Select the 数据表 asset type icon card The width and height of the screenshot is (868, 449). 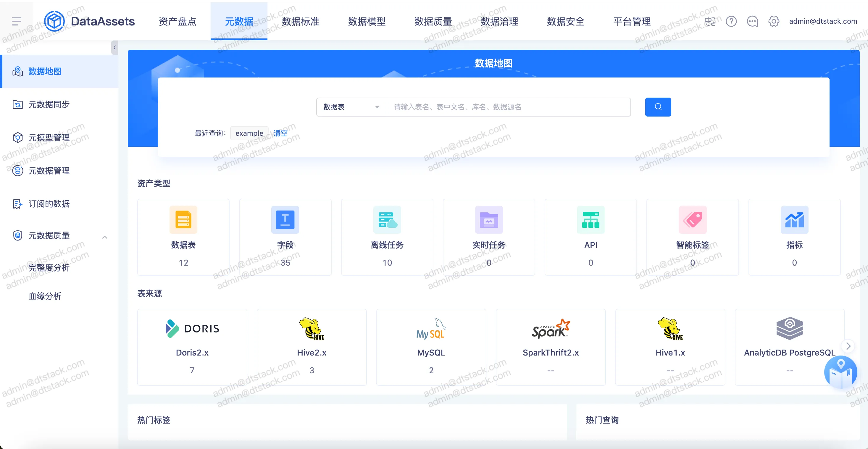point(183,219)
